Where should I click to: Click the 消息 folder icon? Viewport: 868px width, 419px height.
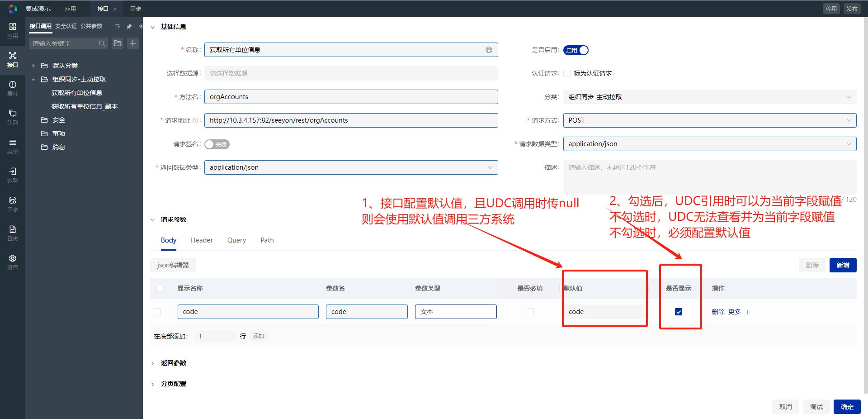pos(44,147)
